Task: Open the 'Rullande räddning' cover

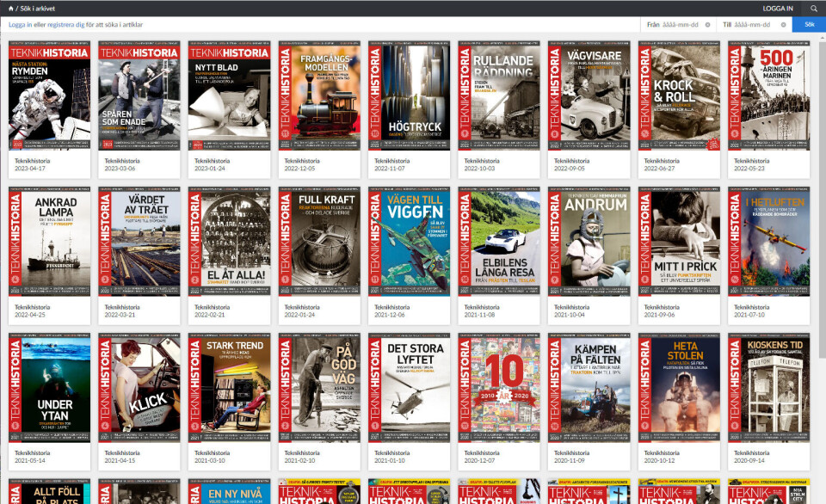Action: 499,95
